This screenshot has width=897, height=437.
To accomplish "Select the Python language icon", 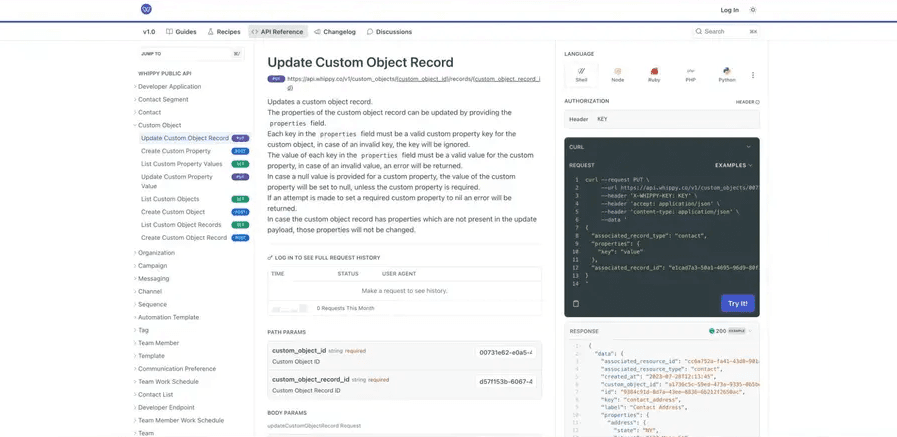I will [727, 75].
